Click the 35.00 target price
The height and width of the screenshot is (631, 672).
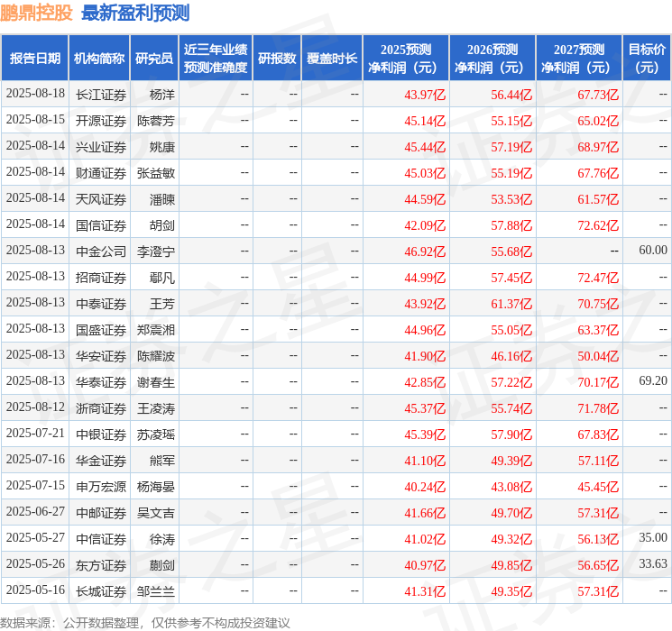653,537
